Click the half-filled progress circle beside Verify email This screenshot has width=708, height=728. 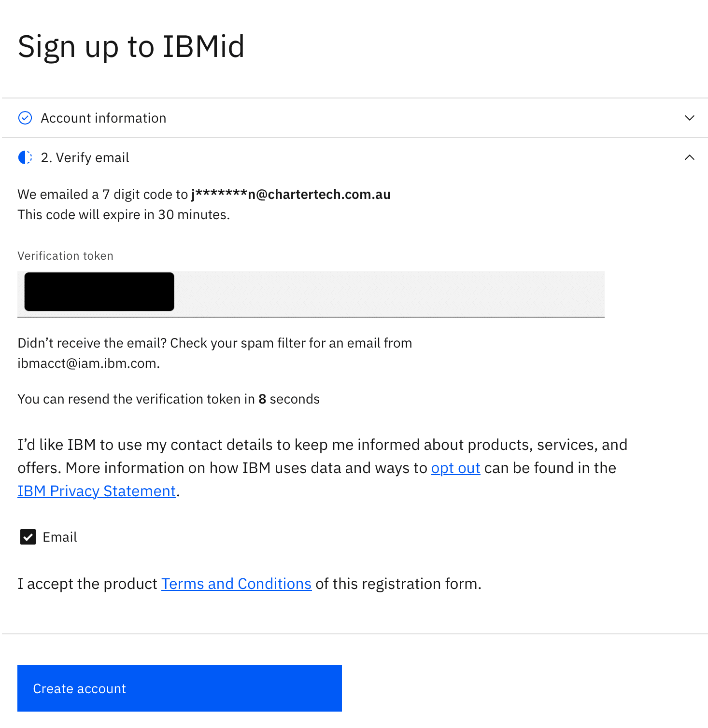[x=26, y=158]
